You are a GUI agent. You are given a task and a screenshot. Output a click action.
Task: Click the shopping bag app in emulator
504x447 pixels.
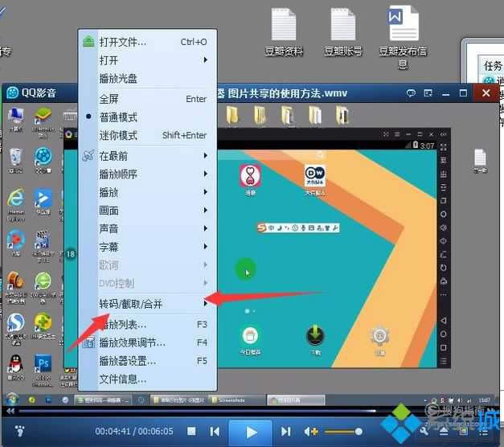point(250,336)
